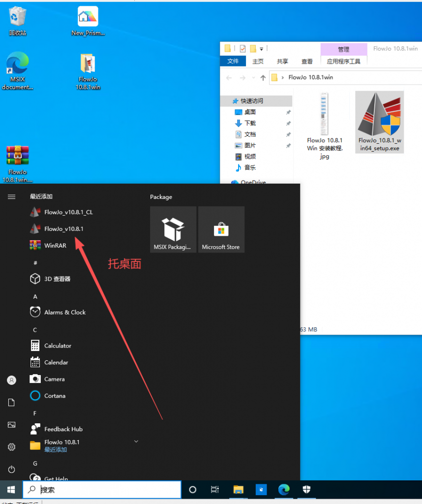Open Settings gear in Start sidebar

(x=11, y=447)
